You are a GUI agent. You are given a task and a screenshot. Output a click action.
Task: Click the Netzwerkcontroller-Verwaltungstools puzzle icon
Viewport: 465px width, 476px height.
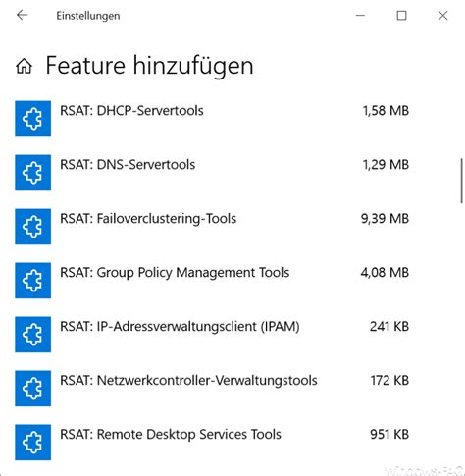click(x=32, y=389)
